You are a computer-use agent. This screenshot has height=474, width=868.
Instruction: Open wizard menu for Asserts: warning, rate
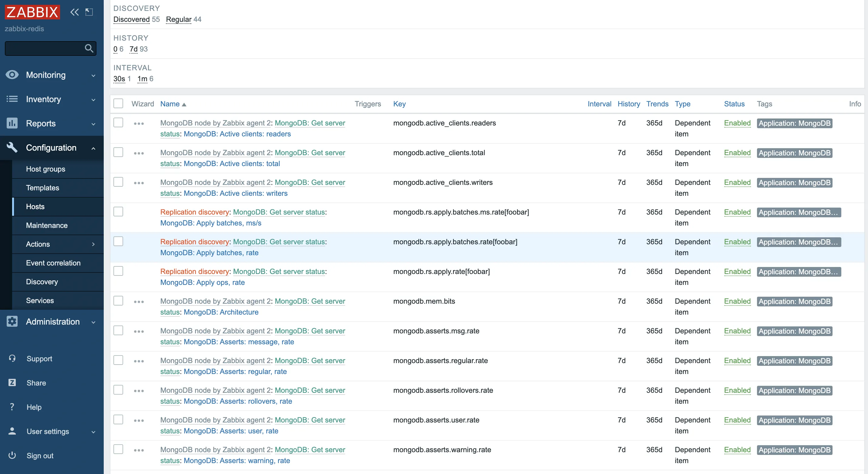click(139, 450)
